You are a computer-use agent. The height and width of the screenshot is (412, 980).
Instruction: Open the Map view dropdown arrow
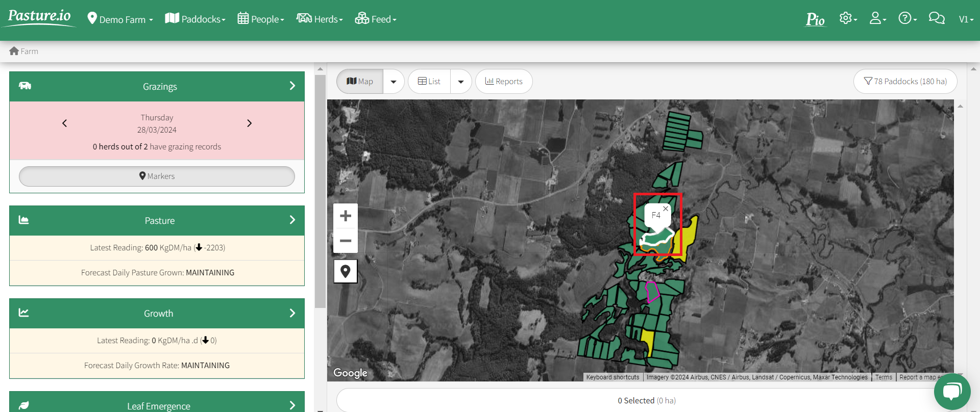tap(394, 82)
